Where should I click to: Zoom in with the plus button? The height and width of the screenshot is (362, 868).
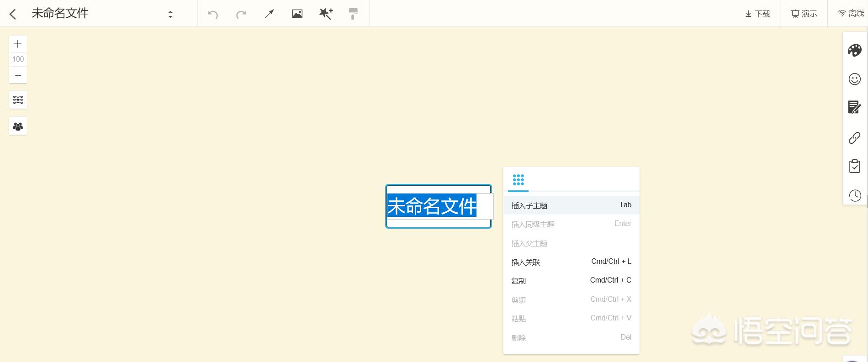click(18, 44)
